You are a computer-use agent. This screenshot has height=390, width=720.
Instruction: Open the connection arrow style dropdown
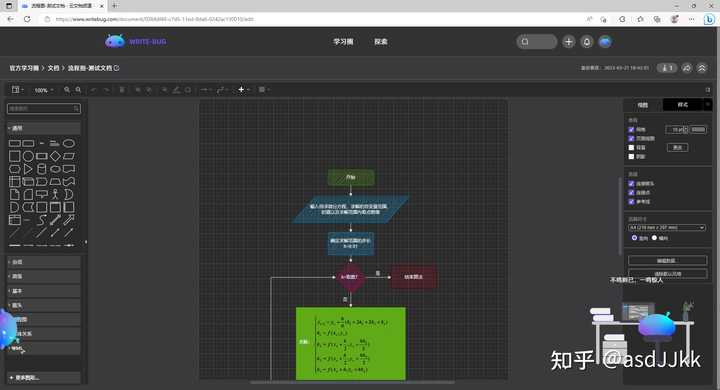point(206,90)
